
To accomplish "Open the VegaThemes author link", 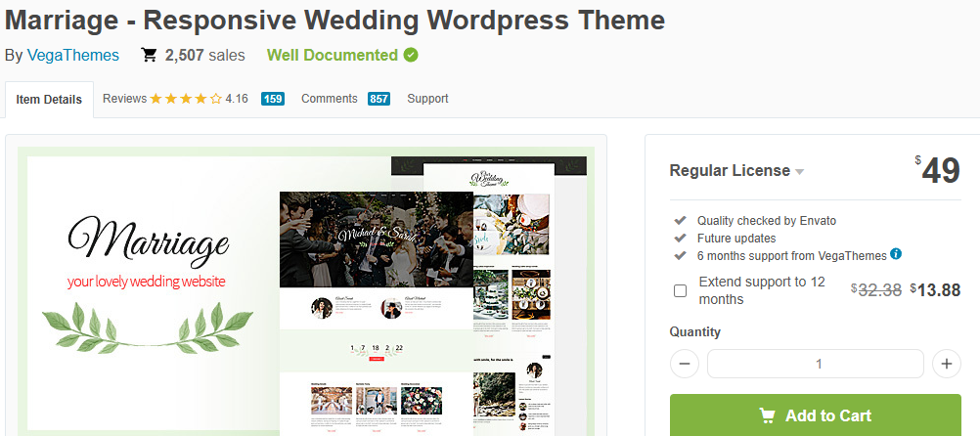I will (72, 55).
